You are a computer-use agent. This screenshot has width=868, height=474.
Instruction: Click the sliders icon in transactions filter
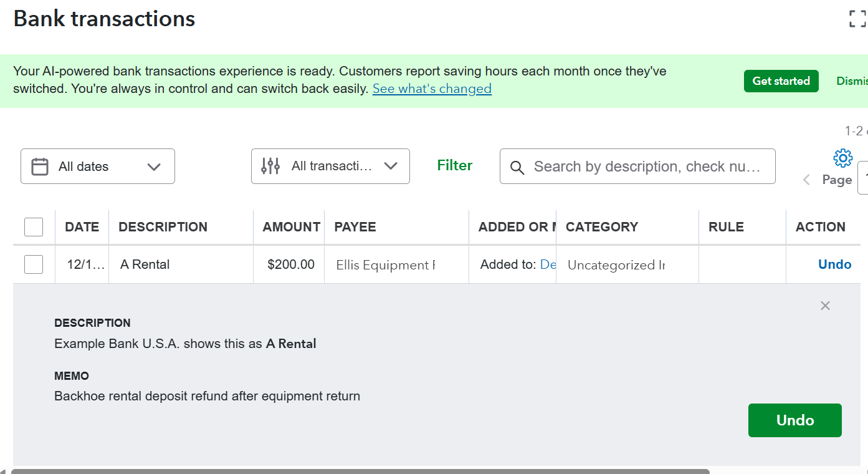(270, 167)
